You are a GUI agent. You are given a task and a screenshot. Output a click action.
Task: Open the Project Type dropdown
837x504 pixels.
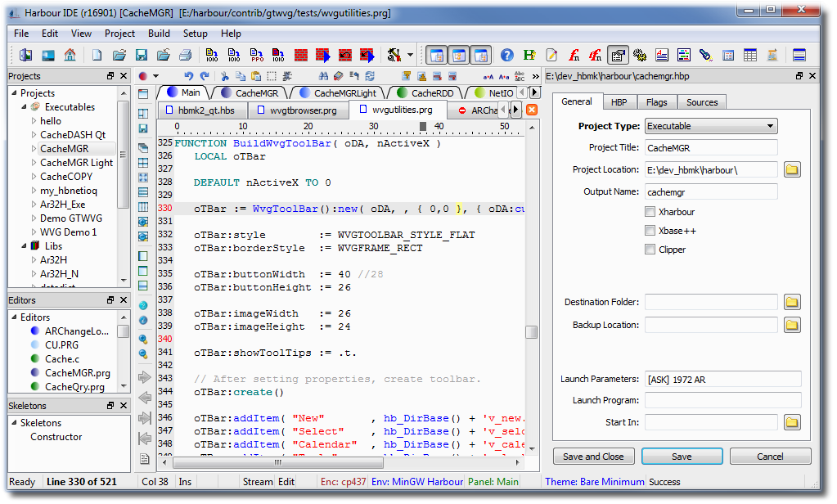tap(710, 126)
